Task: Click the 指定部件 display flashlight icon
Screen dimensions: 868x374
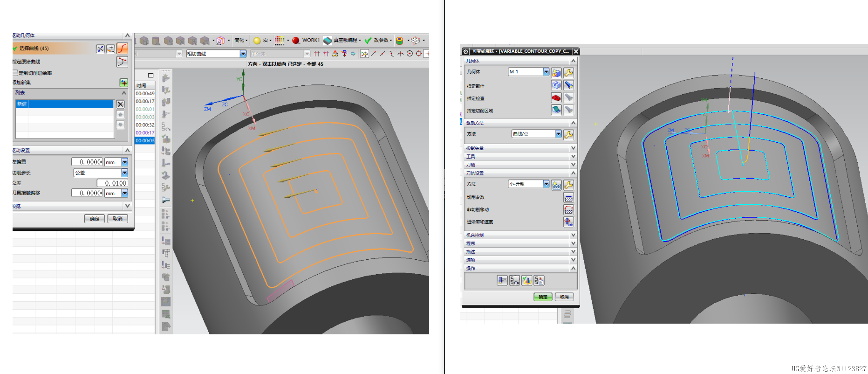Action: tap(568, 85)
